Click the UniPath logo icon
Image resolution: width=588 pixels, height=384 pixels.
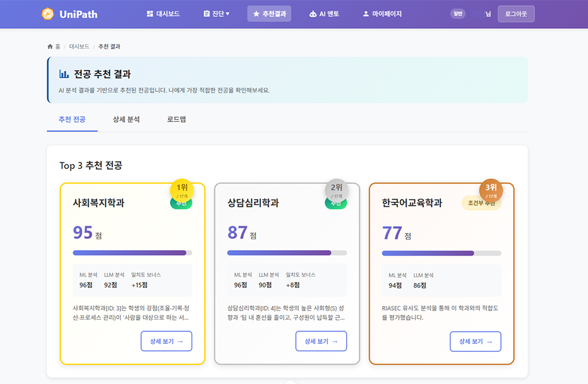(46, 13)
